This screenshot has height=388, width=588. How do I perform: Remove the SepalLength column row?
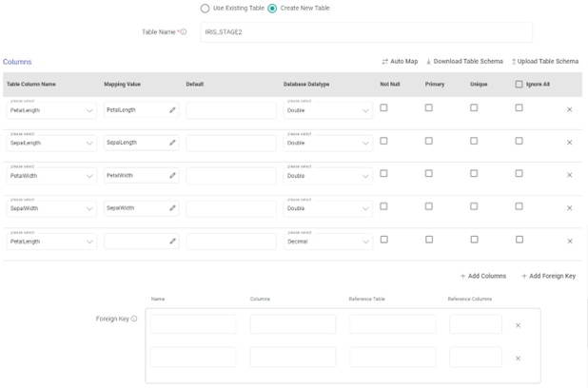569,143
